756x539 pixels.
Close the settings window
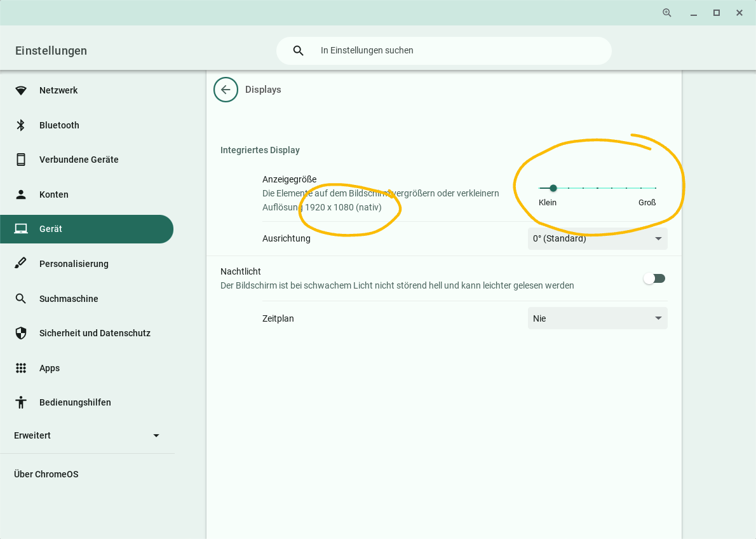[739, 13]
